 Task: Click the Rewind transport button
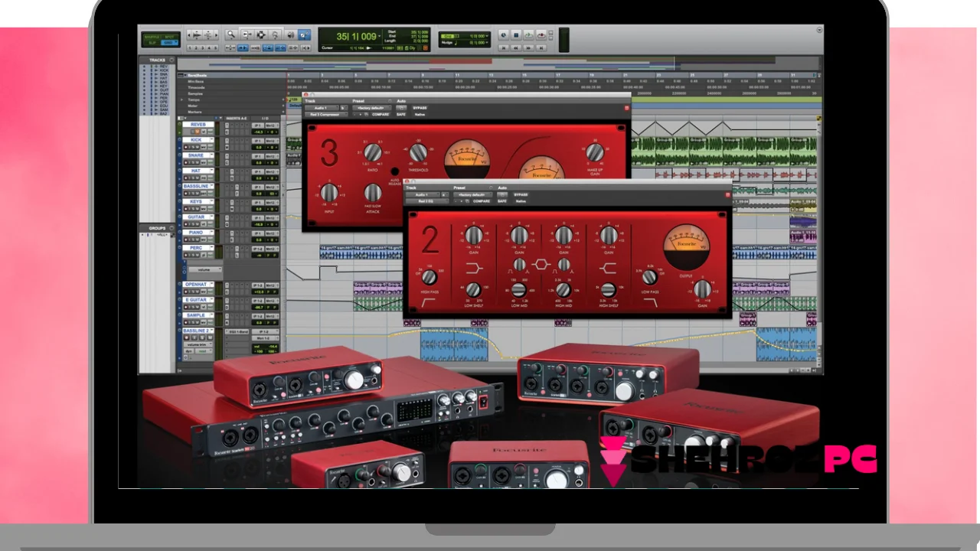(516, 48)
